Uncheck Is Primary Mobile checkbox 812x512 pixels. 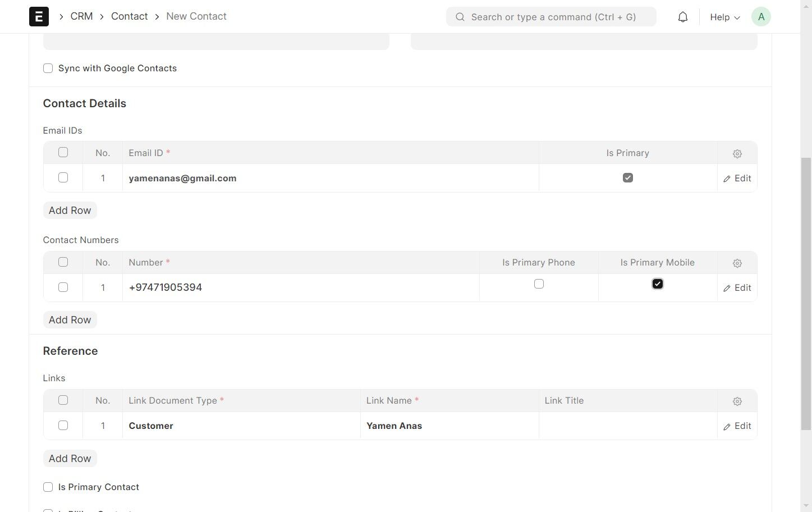click(x=658, y=284)
